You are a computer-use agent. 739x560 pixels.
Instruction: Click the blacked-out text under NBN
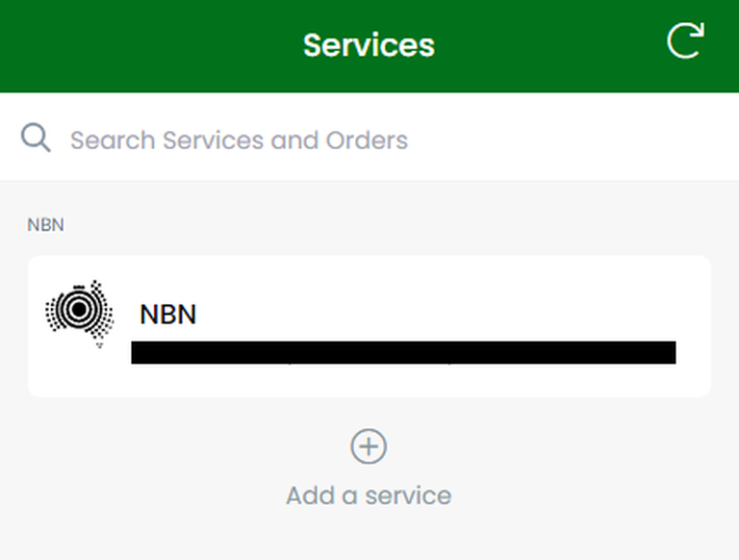[403, 352]
